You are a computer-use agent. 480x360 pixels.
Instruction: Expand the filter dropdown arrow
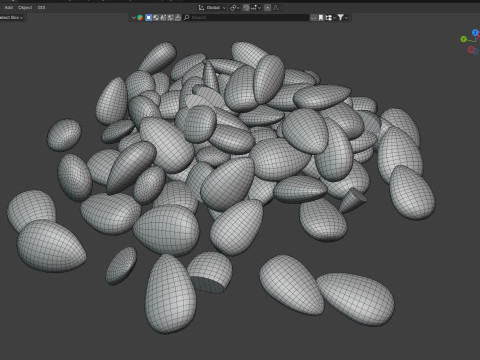click(x=347, y=18)
